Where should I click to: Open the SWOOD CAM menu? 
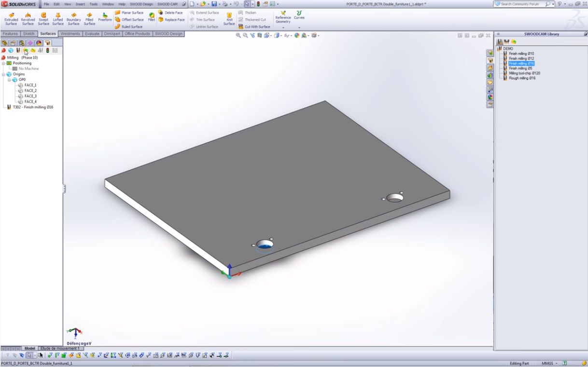168,4
